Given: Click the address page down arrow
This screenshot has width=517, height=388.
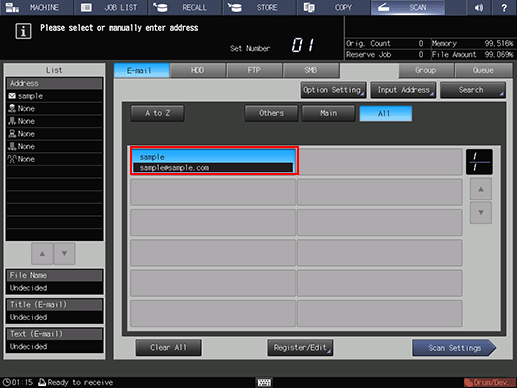Looking at the screenshot, I should (x=481, y=212).
